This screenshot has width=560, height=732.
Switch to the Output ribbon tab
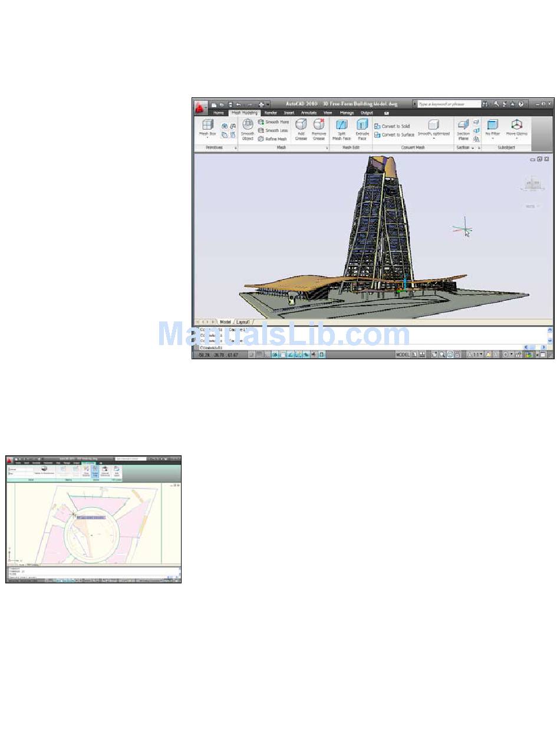(x=367, y=112)
